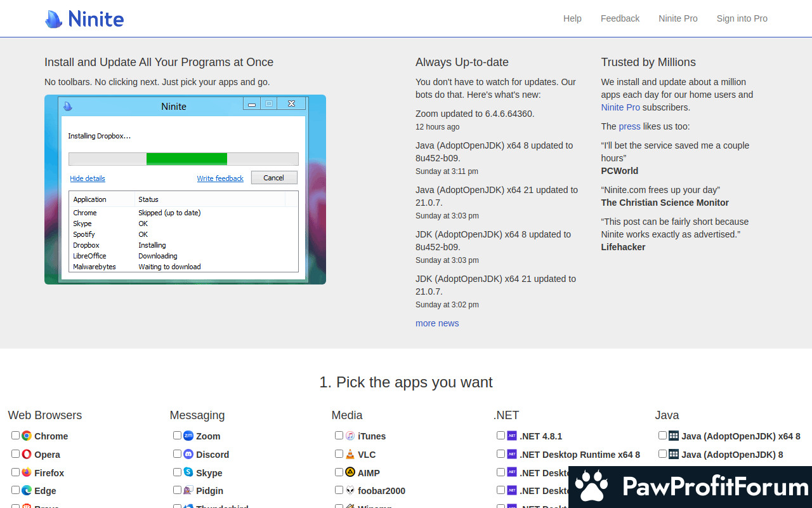This screenshot has width=812, height=508.
Task: Click the .NET 4.8.1 icon
Action: coord(512,436)
